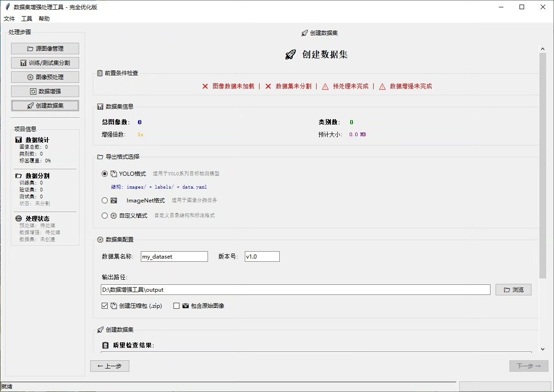
Task: Toggle 创建压缩包 (.zip) checkbox
Action: (x=105, y=306)
